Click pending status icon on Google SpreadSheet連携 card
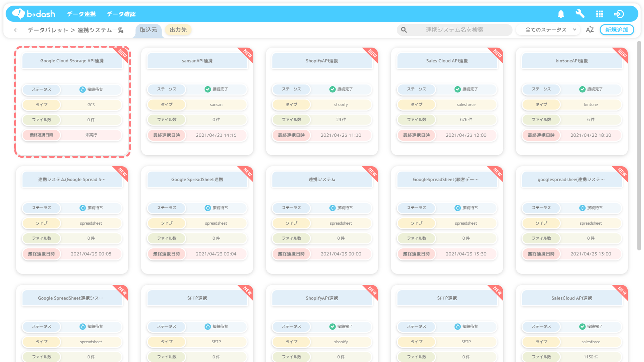This screenshot has height=362, width=644. click(208, 208)
